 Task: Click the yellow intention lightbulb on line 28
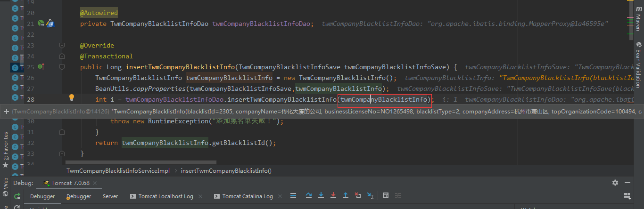click(72, 98)
